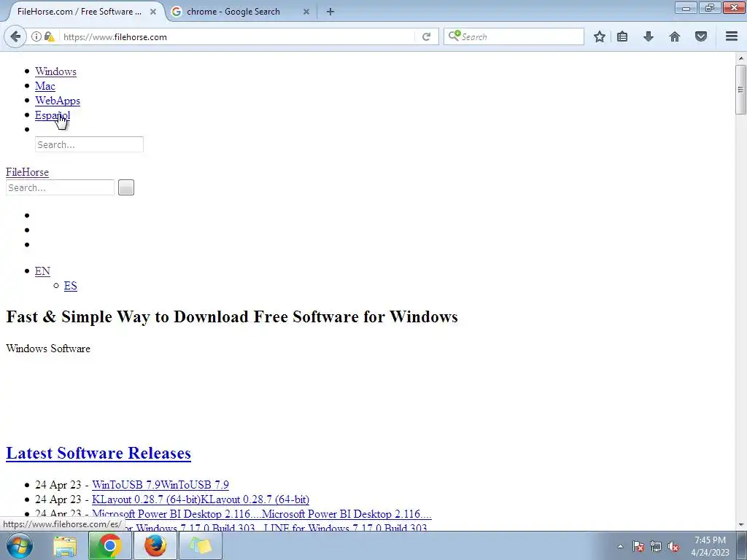Show hidden tray icons arrow
The image size is (747, 560).
620,546
